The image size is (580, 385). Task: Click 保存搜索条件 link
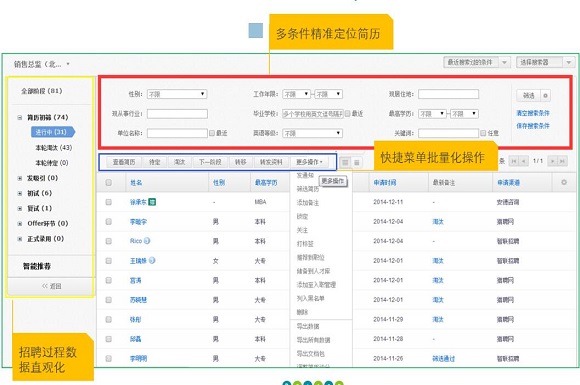tap(533, 126)
